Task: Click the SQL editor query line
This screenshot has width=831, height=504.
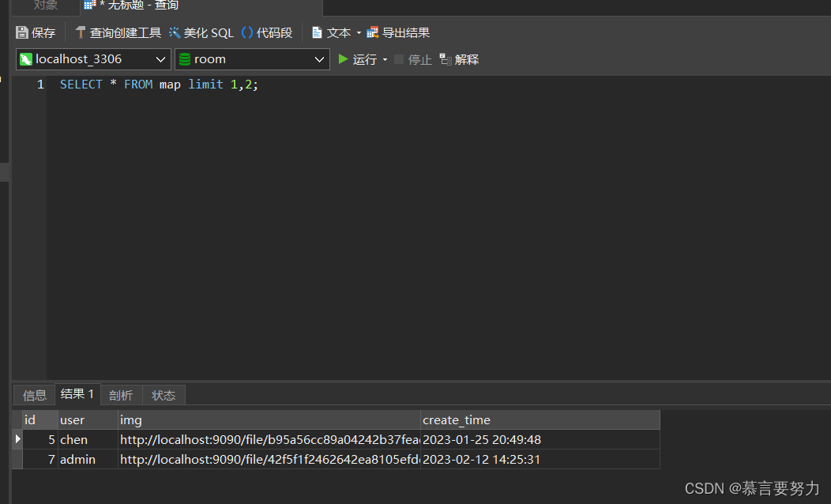Action: [159, 85]
